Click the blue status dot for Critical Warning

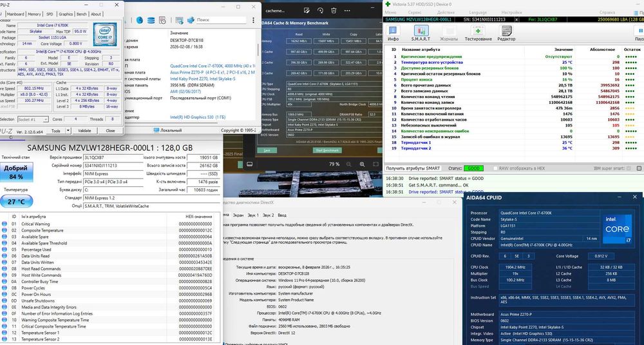(5, 224)
